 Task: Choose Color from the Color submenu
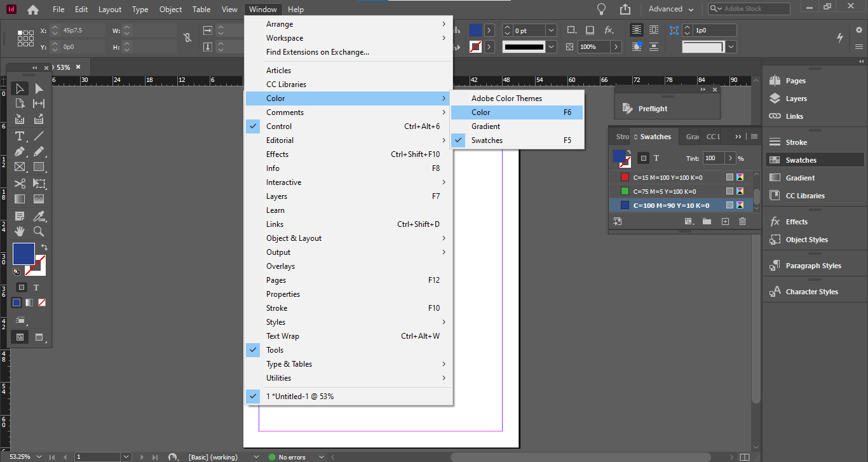click(x=481, y=112)
